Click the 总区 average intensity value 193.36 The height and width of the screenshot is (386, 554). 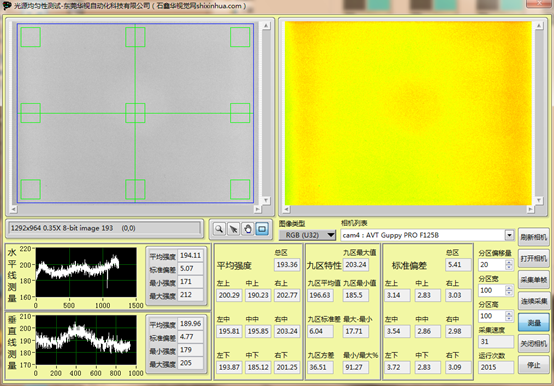(x=287, y=265)
